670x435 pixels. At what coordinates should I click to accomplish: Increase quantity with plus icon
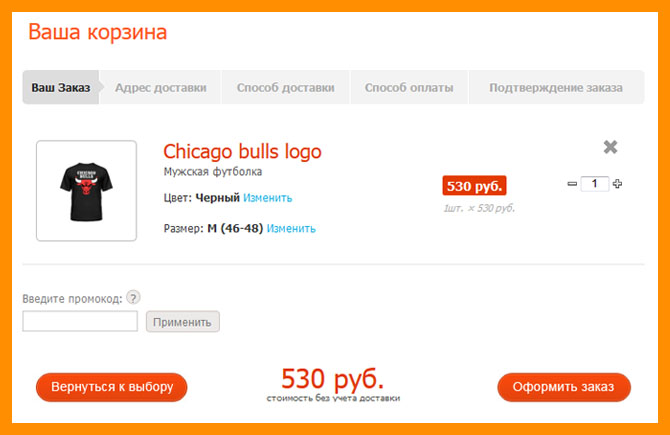tap(617, 184)
